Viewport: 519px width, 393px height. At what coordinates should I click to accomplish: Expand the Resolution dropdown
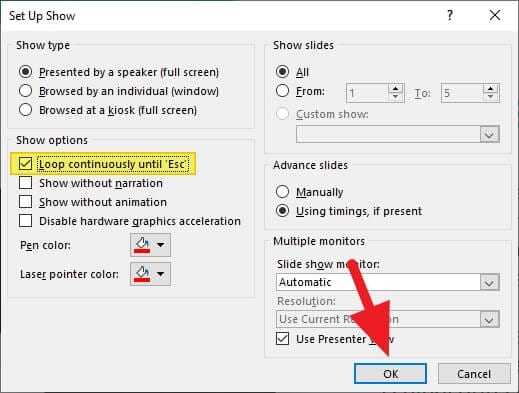pos(489,320)
